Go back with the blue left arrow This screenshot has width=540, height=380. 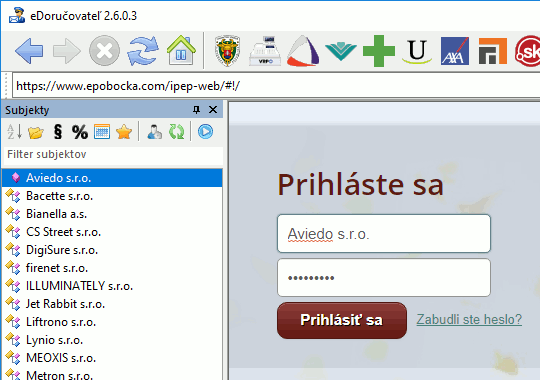[x=29, y=51]
